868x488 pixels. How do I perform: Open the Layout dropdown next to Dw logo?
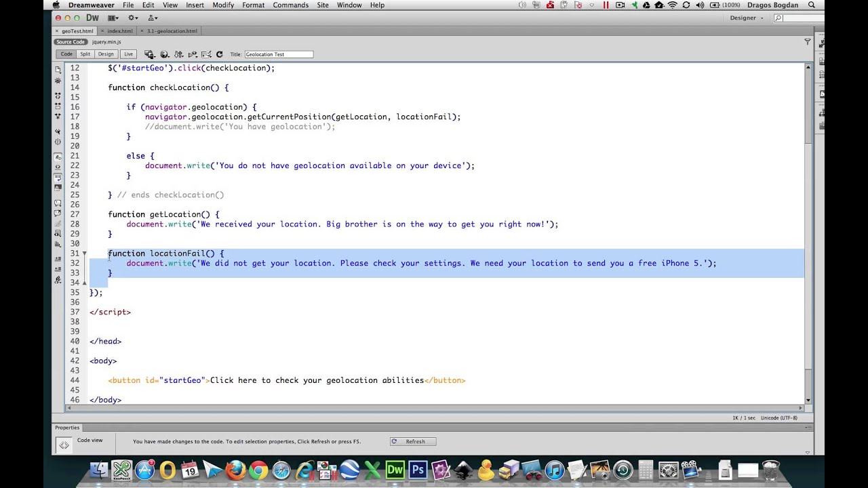(113, 18)
